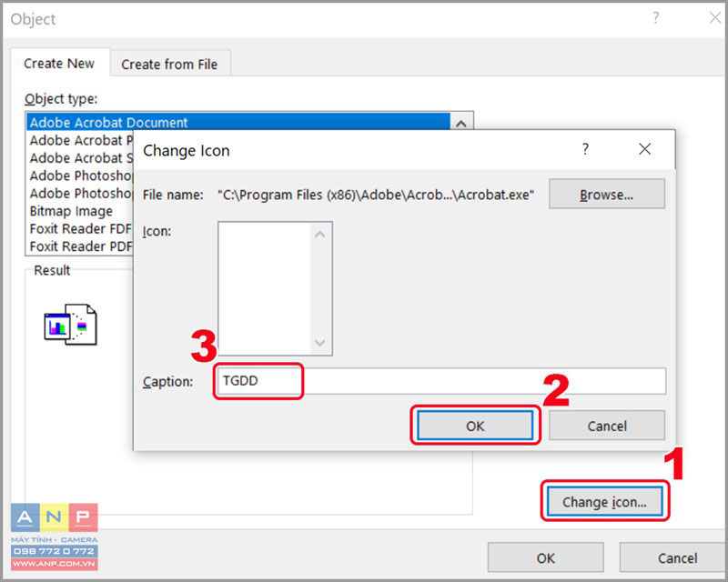The height and width of the screenshot is (582, 728).
Task: Click the Change icon button in Object dialog
Action: (x=604, y=502)
